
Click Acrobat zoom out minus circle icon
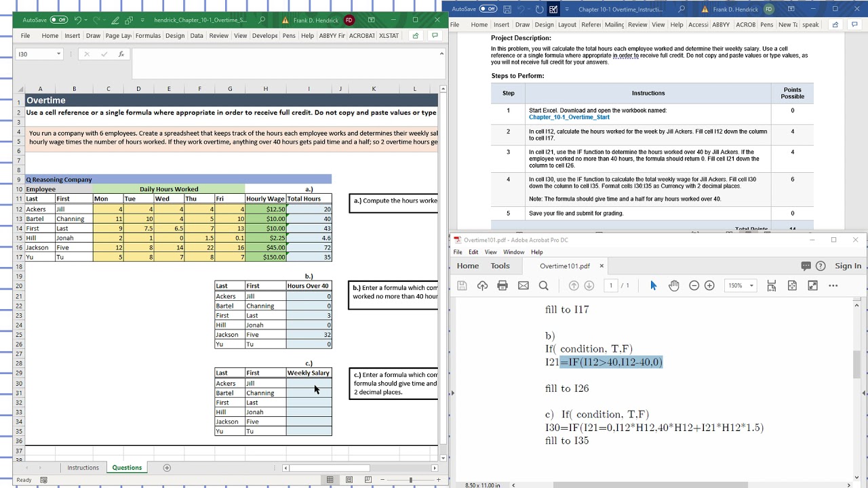(x=694, y=286)
